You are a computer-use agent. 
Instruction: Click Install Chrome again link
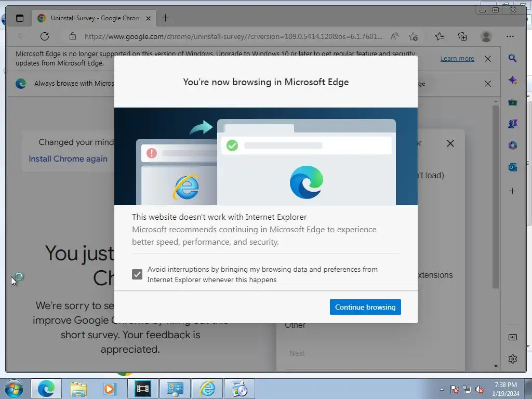(68, 159)
